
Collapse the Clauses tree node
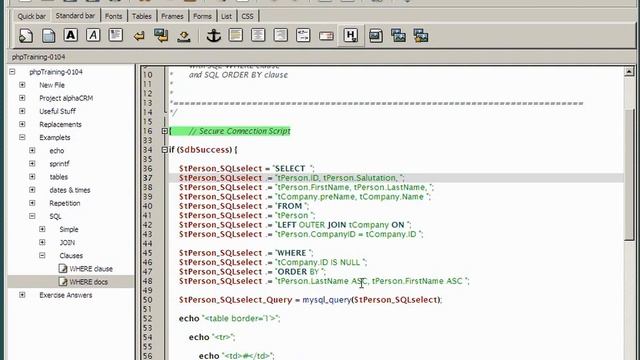[x=42, y=256]
